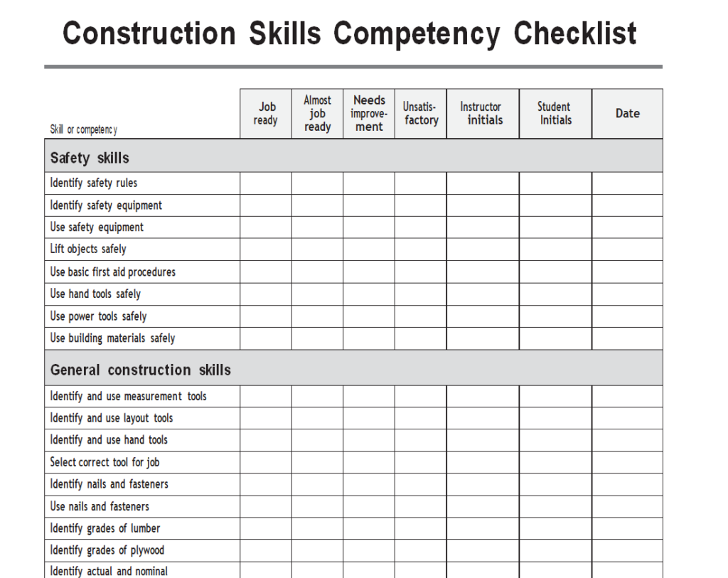Mark Almost job ready for Lift objects safely
728x578 pixels.
[317, 250]
